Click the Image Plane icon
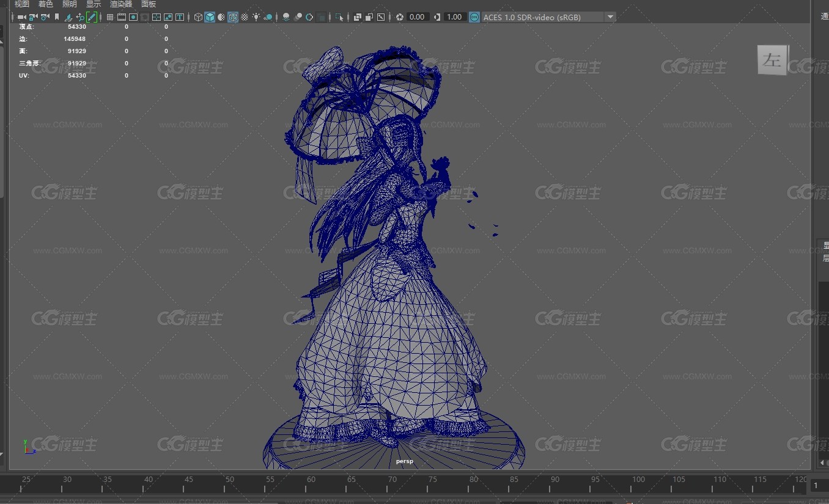This screenshot has width=829, height=504. click(x=68, y=17)
